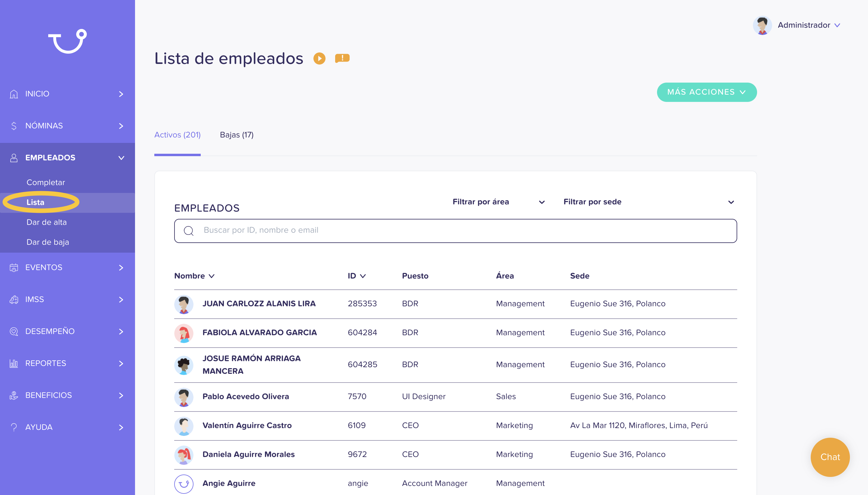Collapse the Empleados menu chevron
868x495 pixels.
[121, 158]
